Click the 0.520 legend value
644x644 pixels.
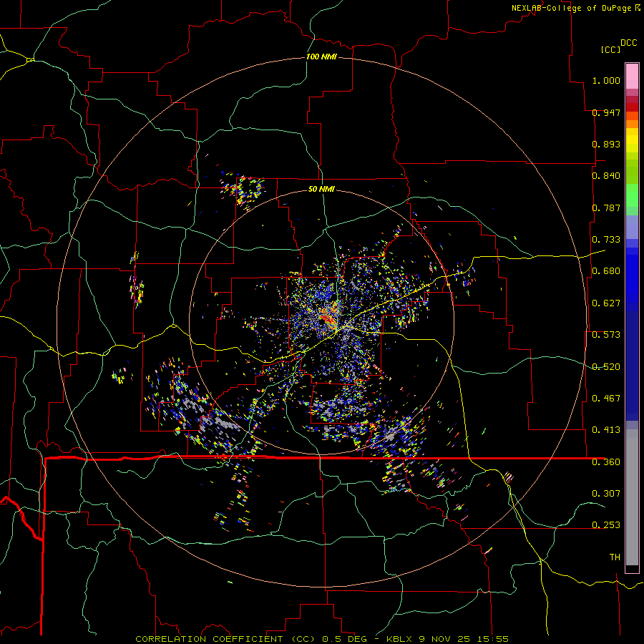pyautogui.click(x=606, y=367)
